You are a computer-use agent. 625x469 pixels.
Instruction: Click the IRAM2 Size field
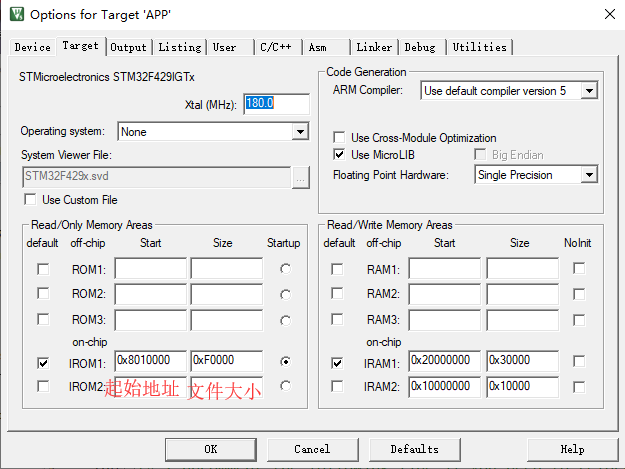pos(522,387)
